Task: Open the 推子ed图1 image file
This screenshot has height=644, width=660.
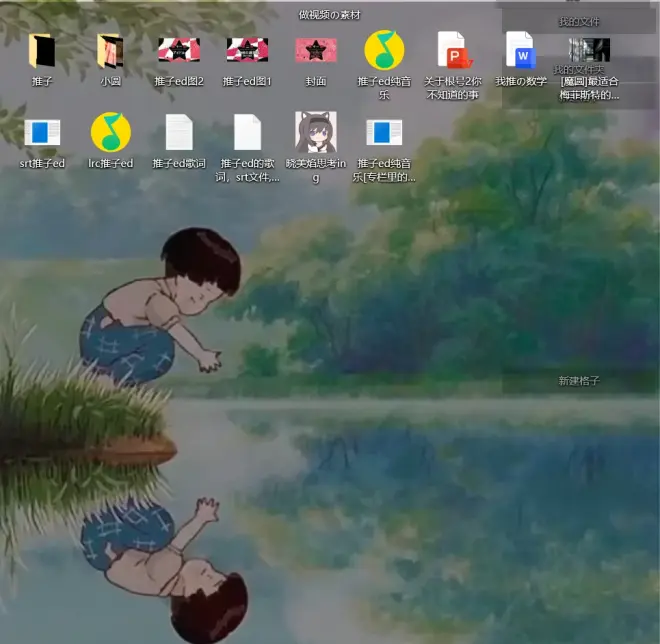Action: pos(247,50)
